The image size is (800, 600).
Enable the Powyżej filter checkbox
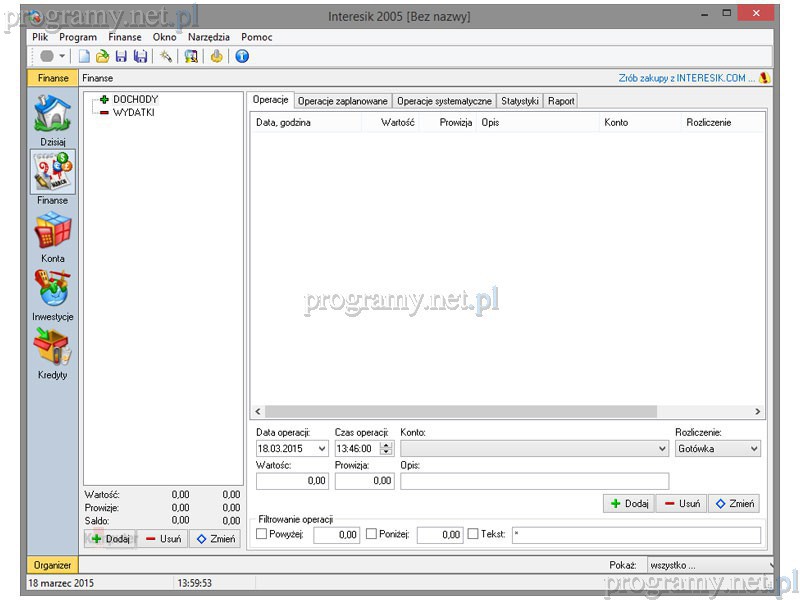[263, 535]
